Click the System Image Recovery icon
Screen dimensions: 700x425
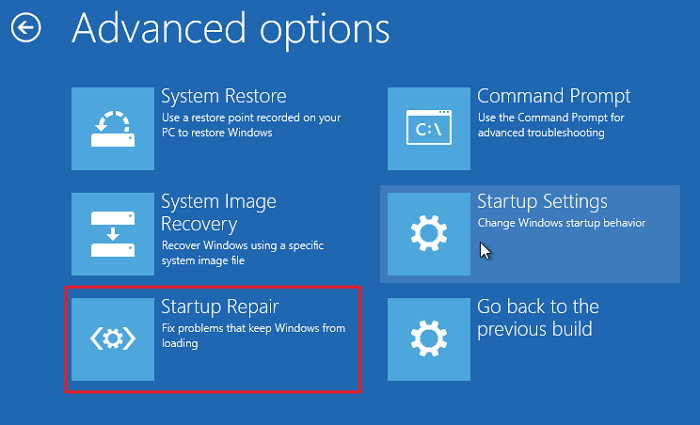click(x=113, y=234)
